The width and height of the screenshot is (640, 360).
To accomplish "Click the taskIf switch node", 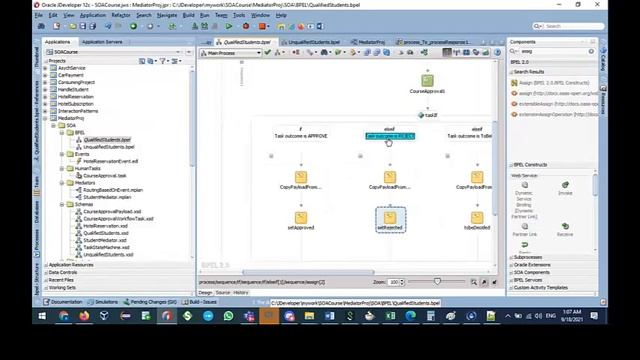I will [427, 115].
